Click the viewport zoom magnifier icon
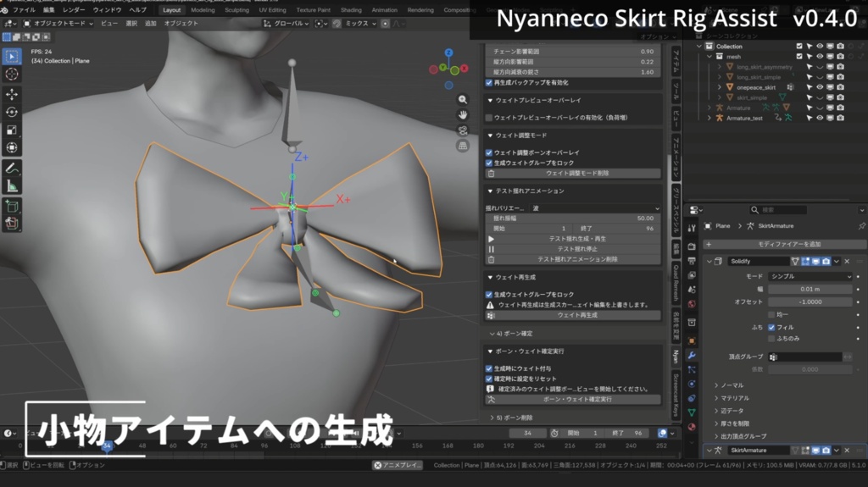 462,100
